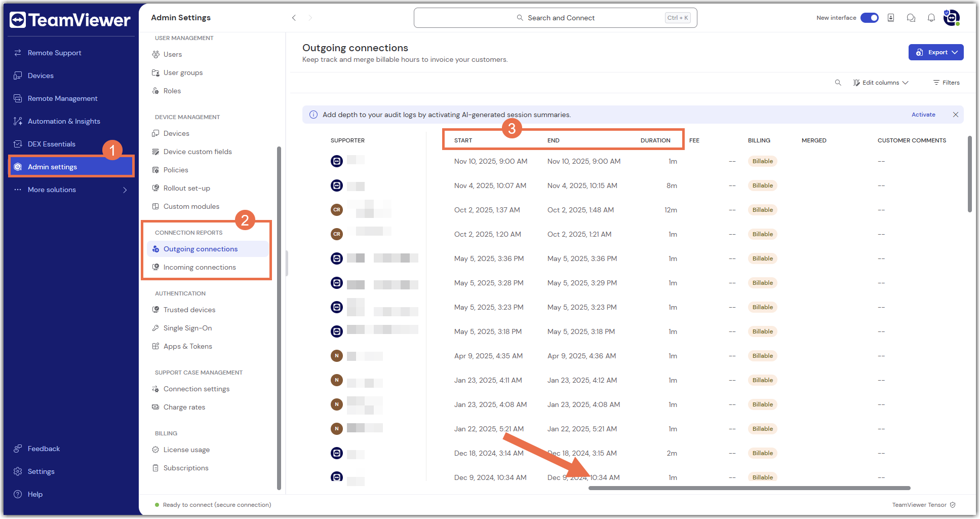Click the info icon in banner

[313, 115]
